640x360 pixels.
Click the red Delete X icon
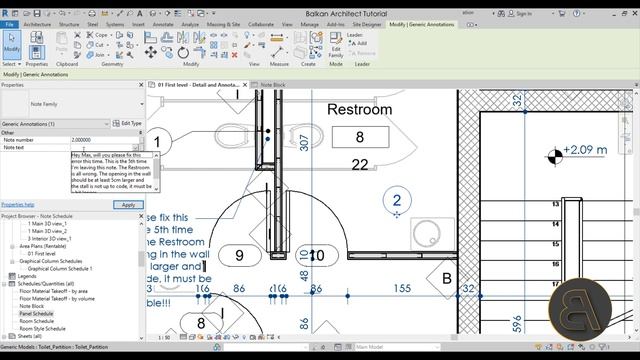pos(235,55)
